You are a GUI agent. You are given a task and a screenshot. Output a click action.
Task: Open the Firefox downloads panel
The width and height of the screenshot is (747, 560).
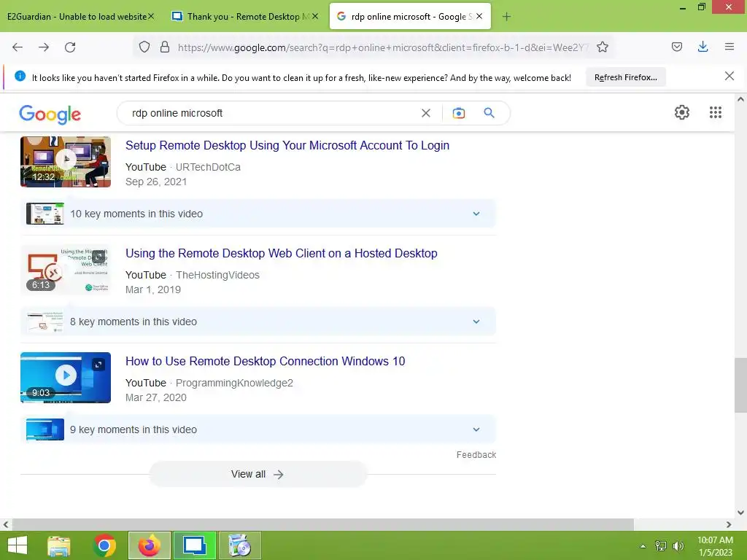click(x=703, y=47)
